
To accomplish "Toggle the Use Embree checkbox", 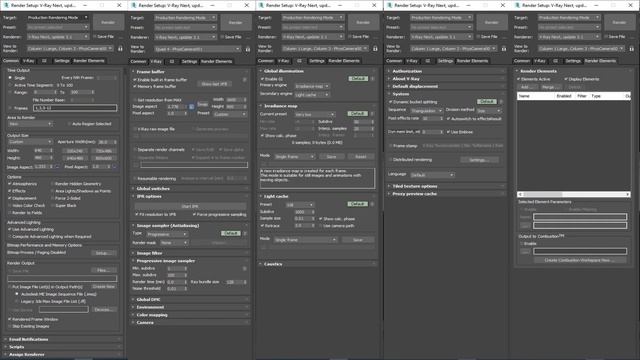I will point(448,132).
